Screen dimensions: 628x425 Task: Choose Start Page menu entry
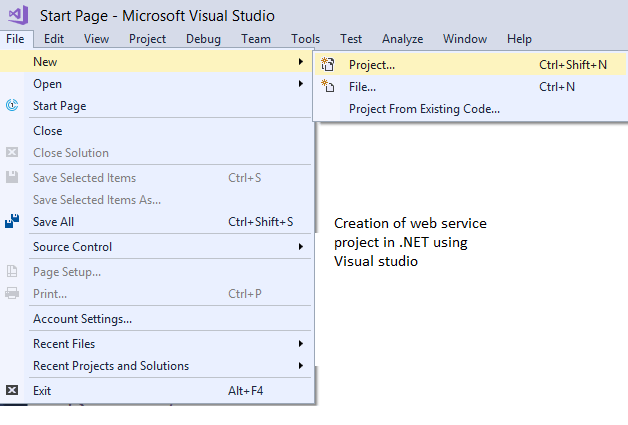[x=156, y=106]
